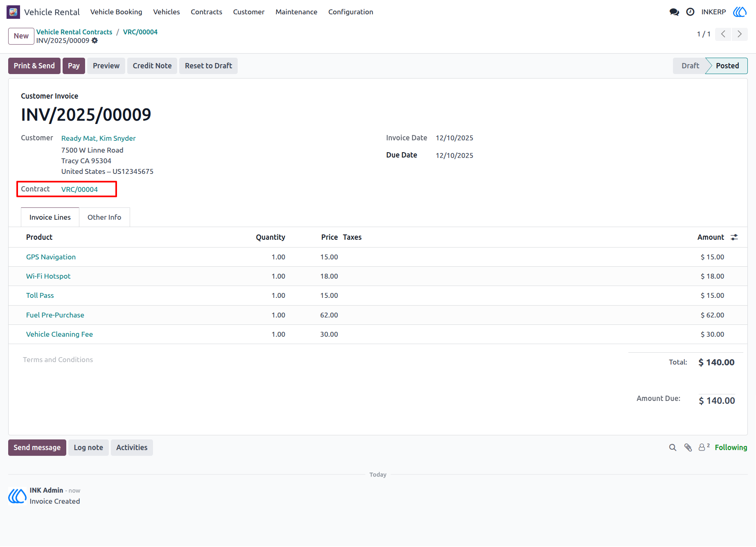Click the INKERP user logo icon
The height and width of the screenshot is (547, 756).
tap(740, 12)
